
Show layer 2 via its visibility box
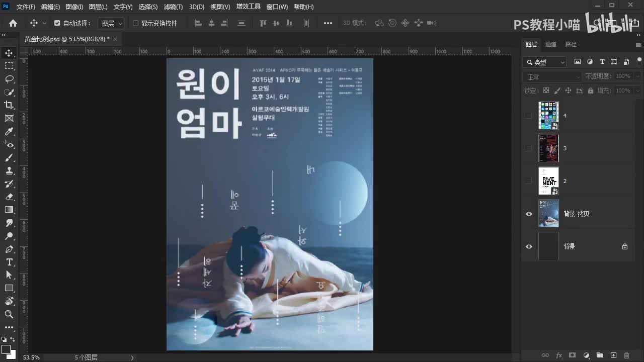tap(528, 181)
